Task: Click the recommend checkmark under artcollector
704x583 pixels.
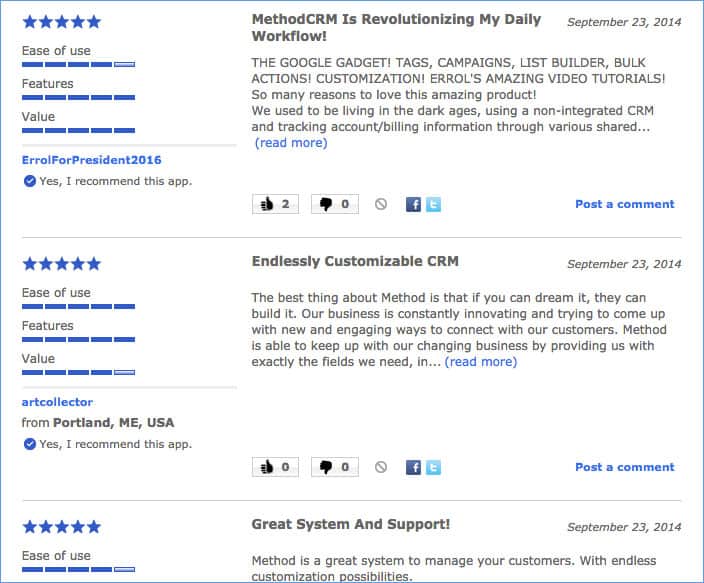Action: (30, 444)
